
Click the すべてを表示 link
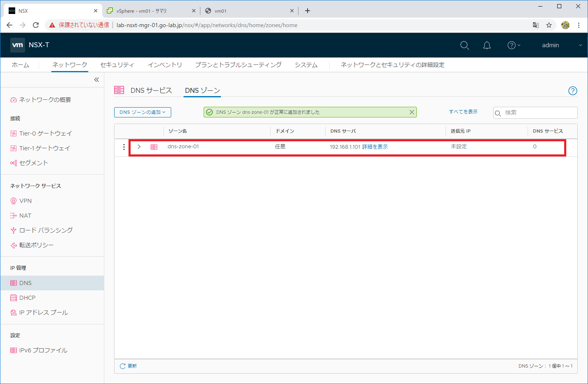pyautogui.click(x=463, y=112)
